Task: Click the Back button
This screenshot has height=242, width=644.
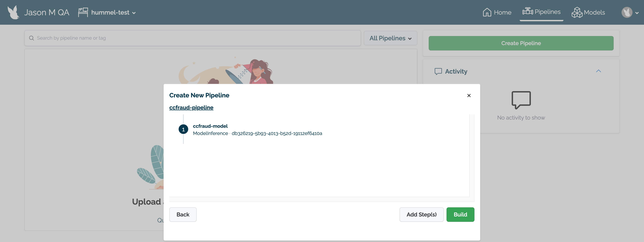Action: click(183, 214)
